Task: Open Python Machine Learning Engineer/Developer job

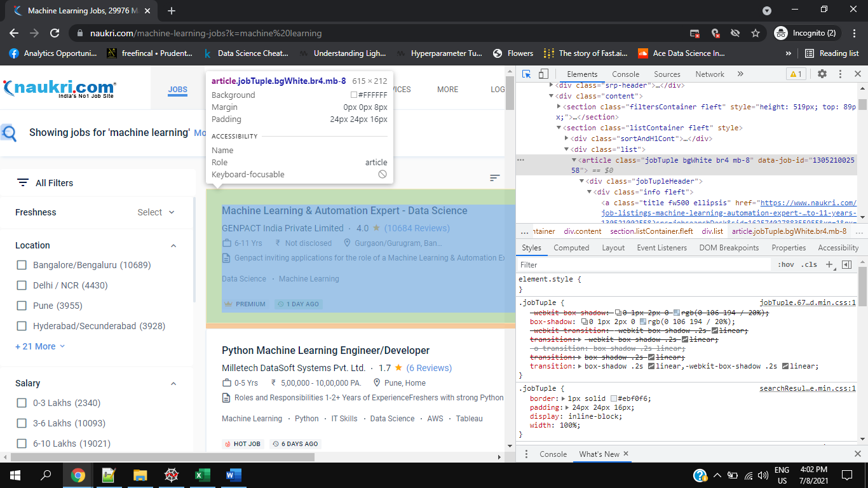Action: [x=325, y=351]
